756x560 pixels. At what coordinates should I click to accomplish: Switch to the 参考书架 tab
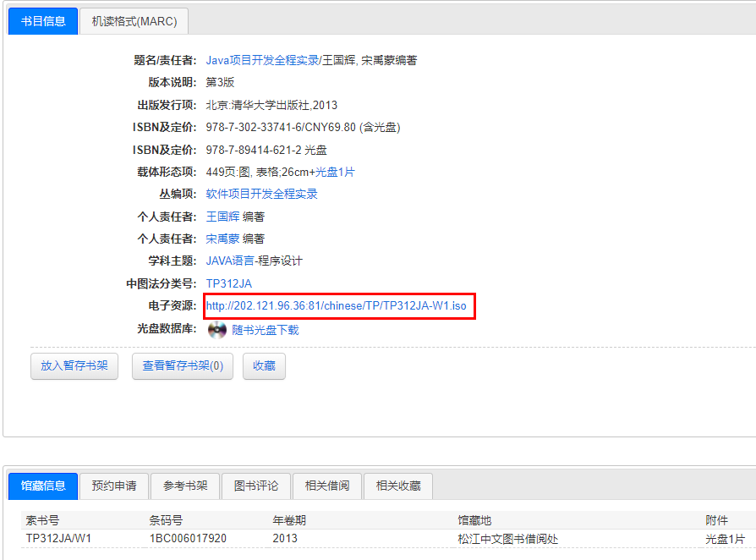[x=185, y=486]
